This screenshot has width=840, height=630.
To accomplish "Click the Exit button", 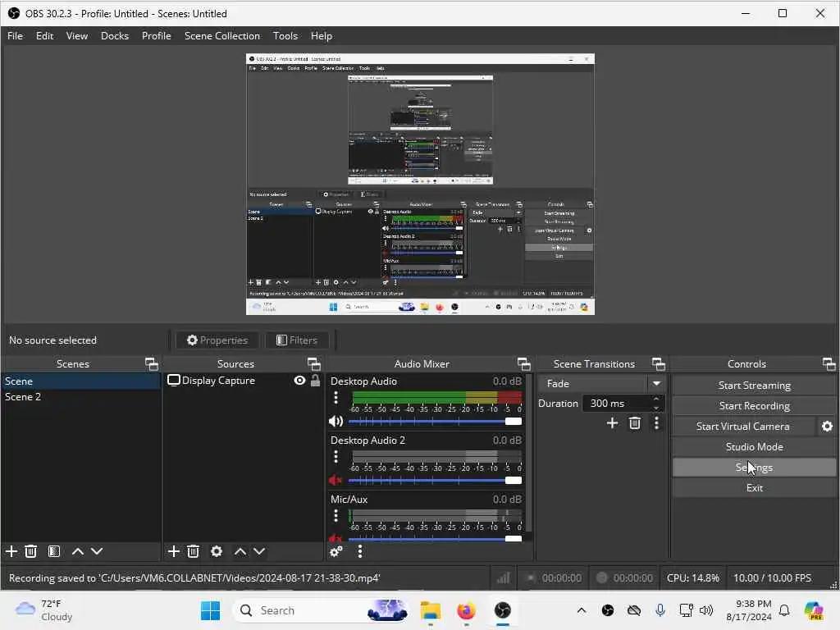I will pyautogui.click(x=755, y=487).
